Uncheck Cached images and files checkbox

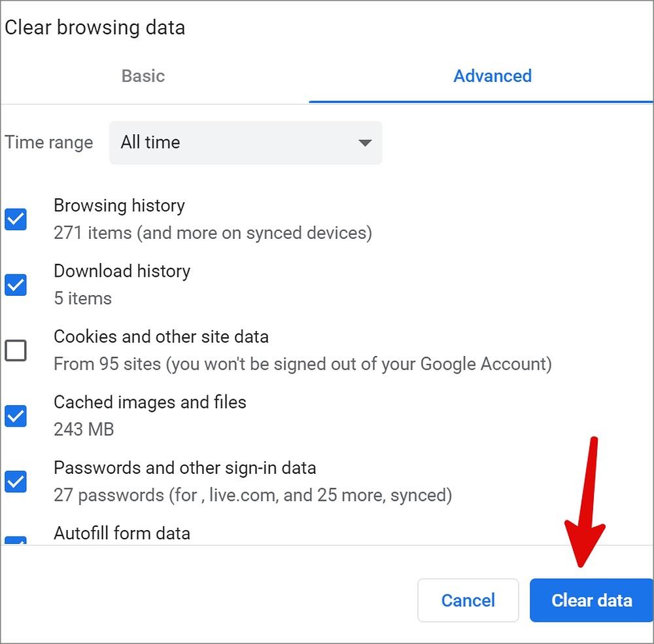click(x=16, y=416)
